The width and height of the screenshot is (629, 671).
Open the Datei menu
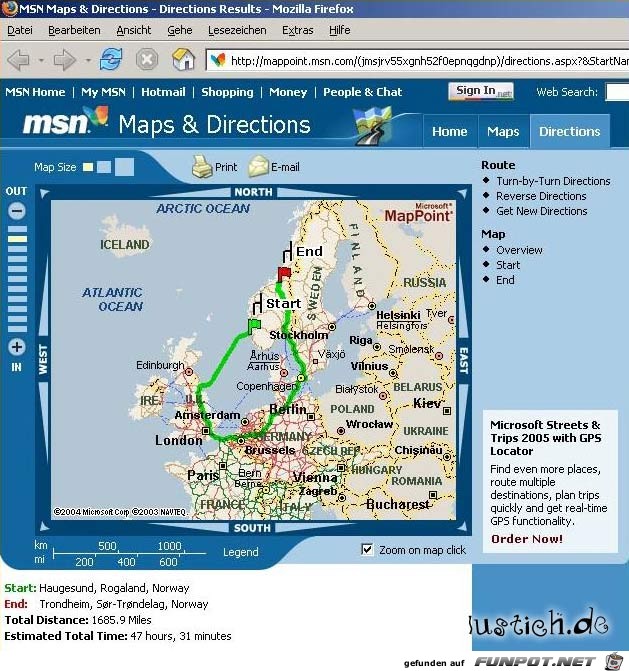[x=20, y=30]
